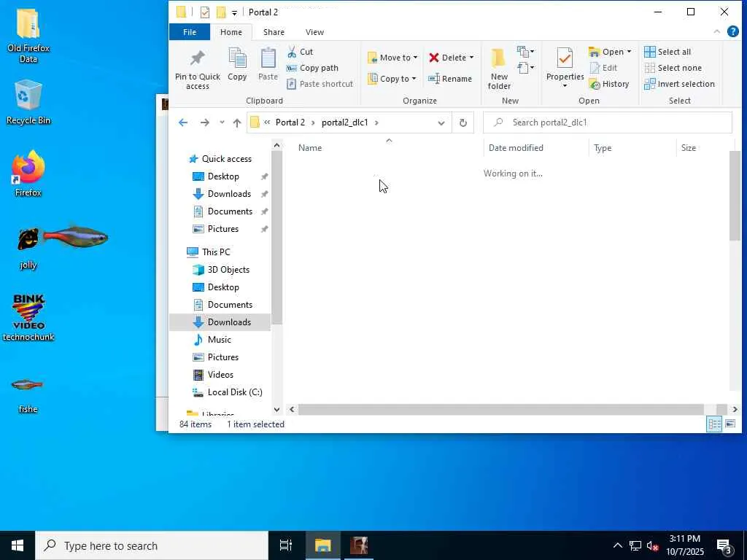Open recent locations dropdown arrow
The image size is (747, 560).
[222, 122]
